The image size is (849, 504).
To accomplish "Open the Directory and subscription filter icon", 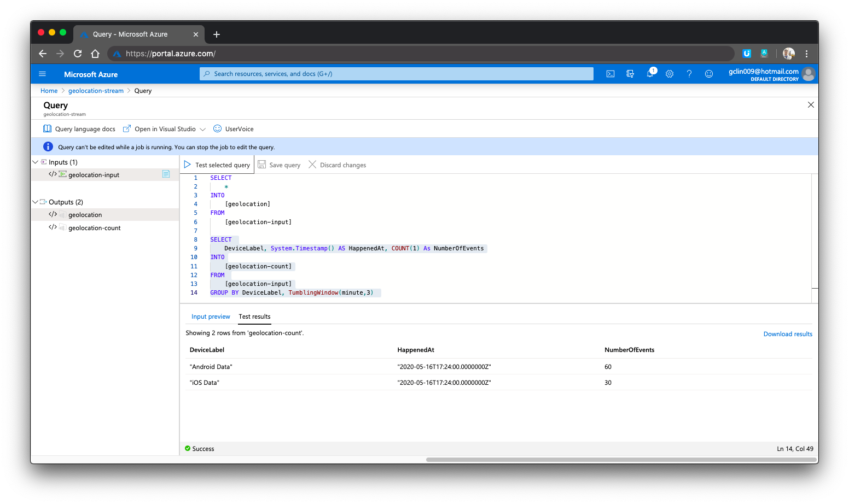I will point(630,73).
